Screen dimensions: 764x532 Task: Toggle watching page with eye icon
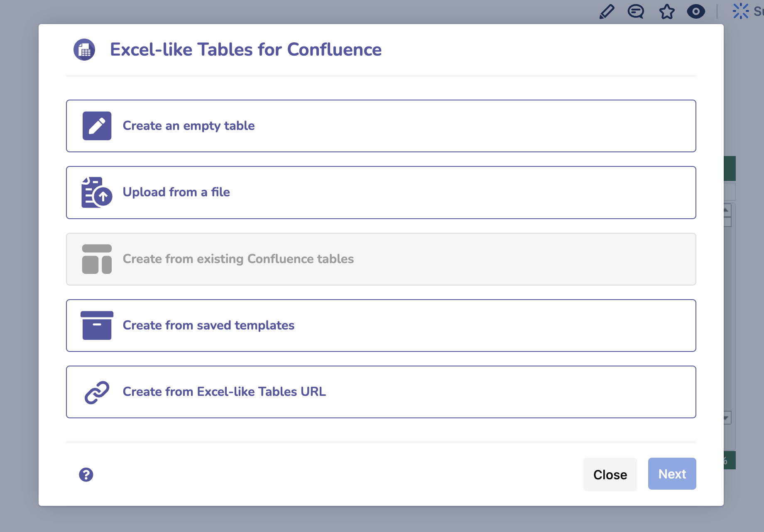(696, 12)
